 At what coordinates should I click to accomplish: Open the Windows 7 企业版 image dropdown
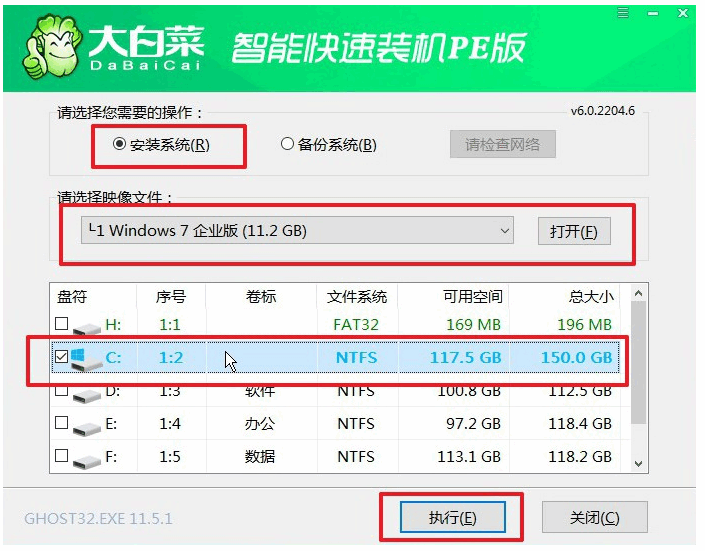297,230
